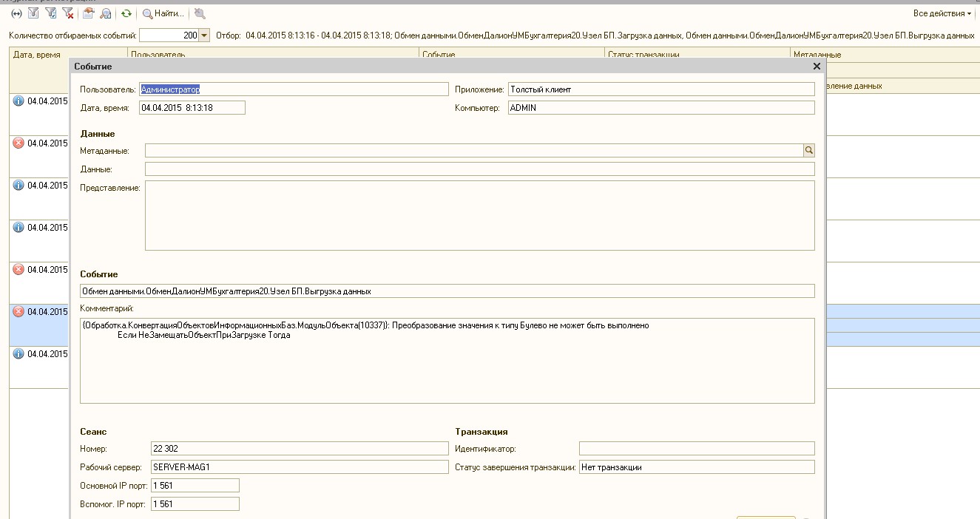Expand the Все действия menu

[x=942, y=13]
